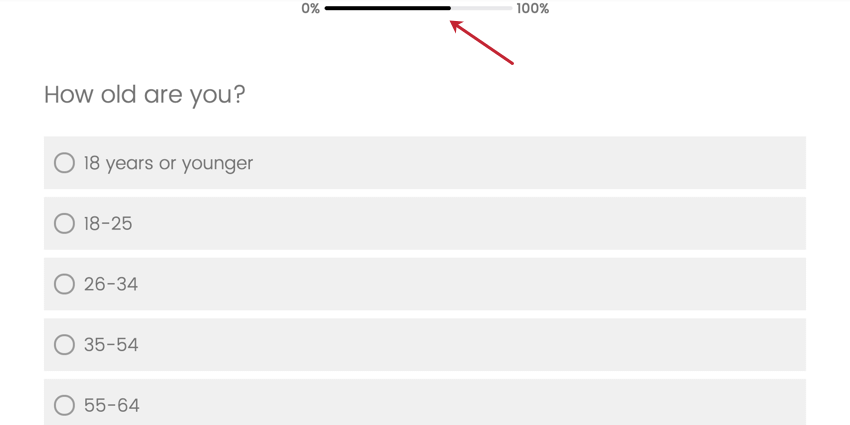Click the "55-64" answer label text
The width and height of the screenshot is (850, 425).
111,405
